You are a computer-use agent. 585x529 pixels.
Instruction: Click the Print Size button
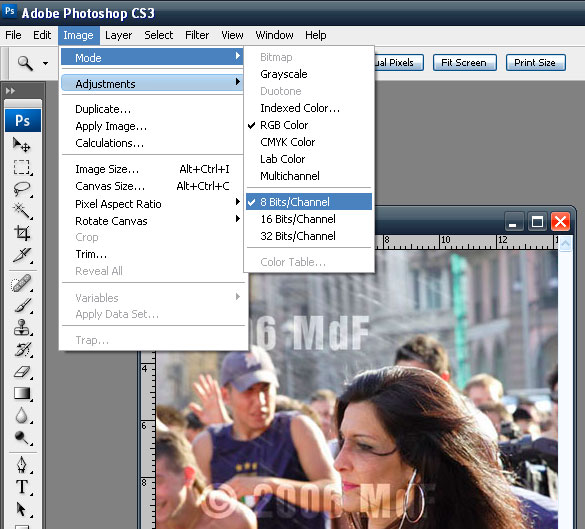point(535,63)
